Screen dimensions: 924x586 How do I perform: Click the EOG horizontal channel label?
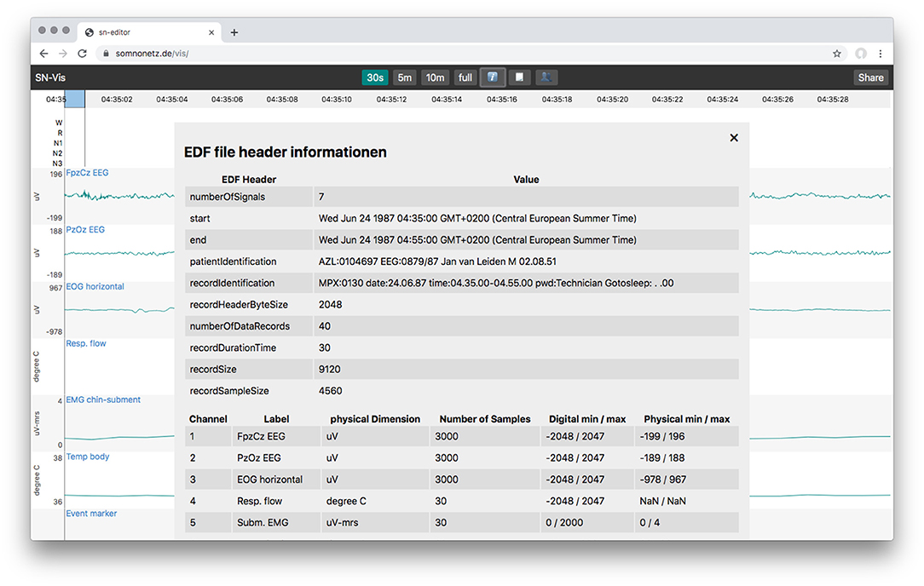95,286
